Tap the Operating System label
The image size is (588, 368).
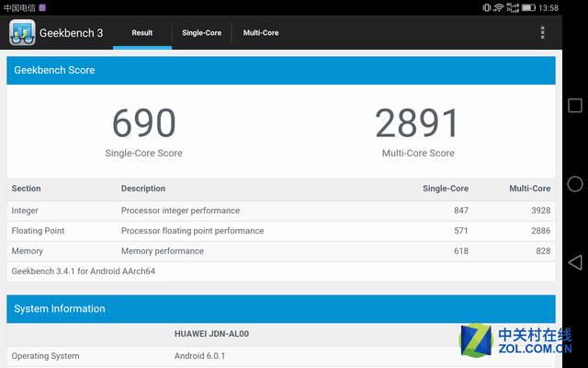pos(45,356)
